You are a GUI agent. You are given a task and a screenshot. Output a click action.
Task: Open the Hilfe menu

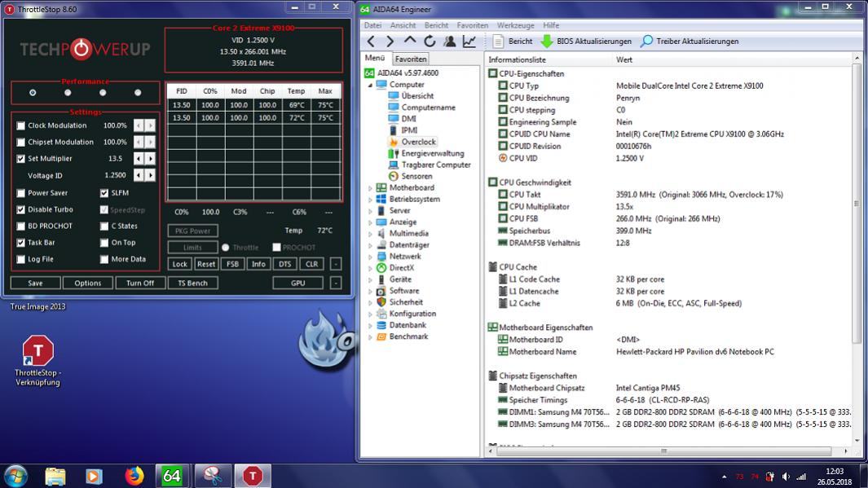(x=551, y=25)
